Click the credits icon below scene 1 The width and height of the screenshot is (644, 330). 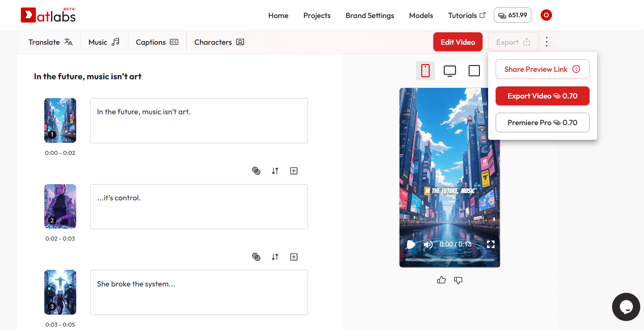click(256, 171)
